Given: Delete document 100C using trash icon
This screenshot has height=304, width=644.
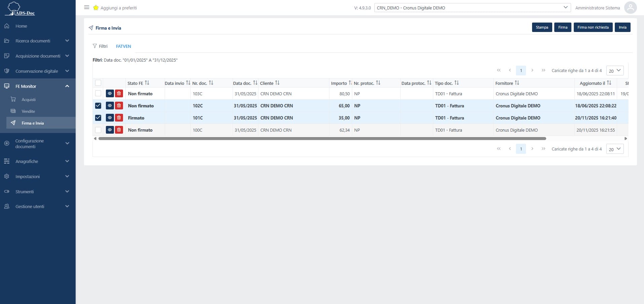Looking at the screenshot, I should pyautogui.click(x=119, y=130).
